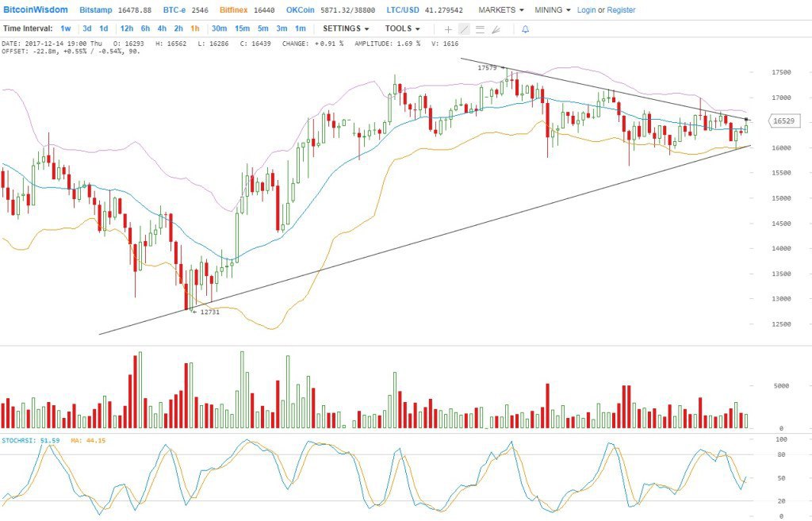
Task: Switch to the 15m time interval
Action: point(242,29)
